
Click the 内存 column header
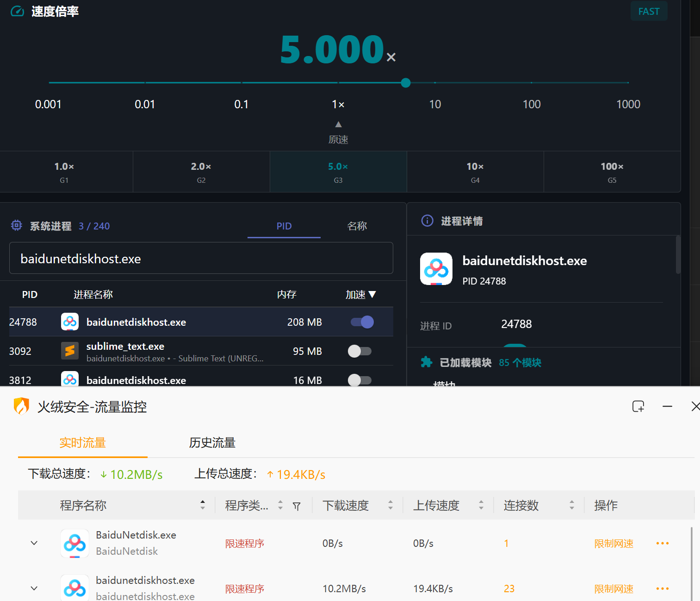(287, 294)
